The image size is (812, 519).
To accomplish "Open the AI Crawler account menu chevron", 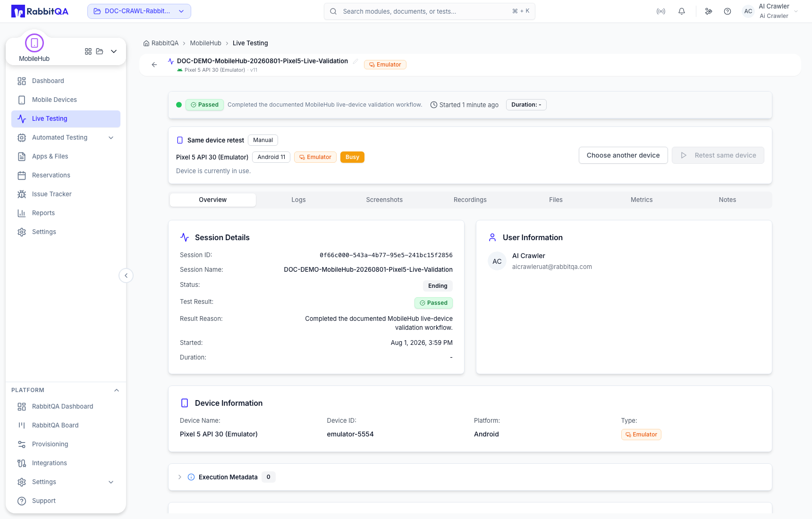I will 796,11.
